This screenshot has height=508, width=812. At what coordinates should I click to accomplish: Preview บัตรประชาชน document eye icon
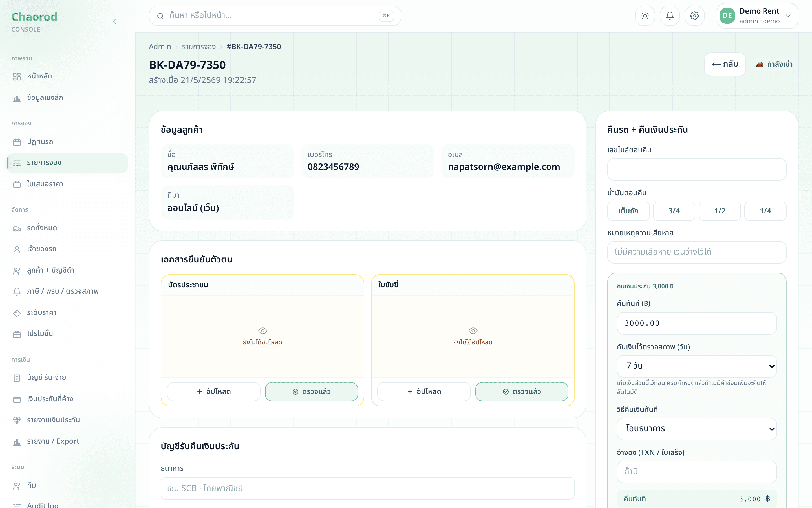click(263, 330)
